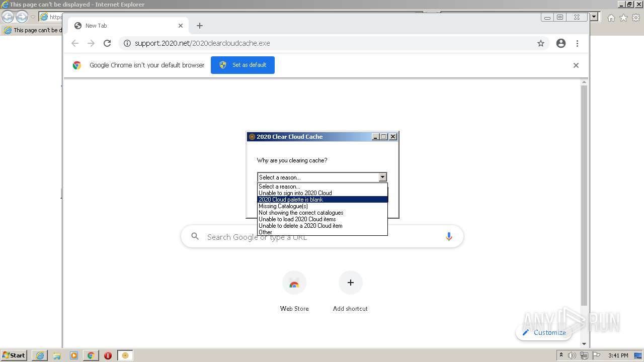Open File Explorer folder on taskbar
The image size is (644, 362).
pyautogui.click(x=57, y=355)
